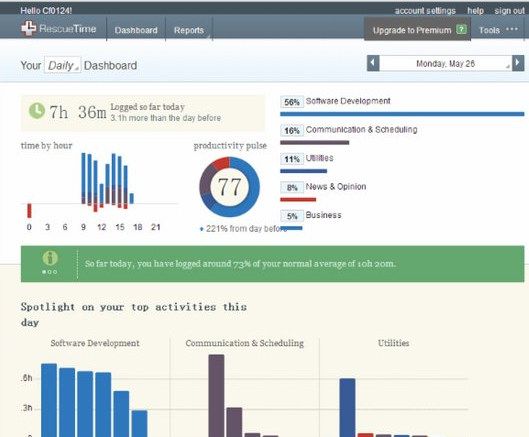Click the sign out link
This screenshot has width=529, height=437.
509,11
